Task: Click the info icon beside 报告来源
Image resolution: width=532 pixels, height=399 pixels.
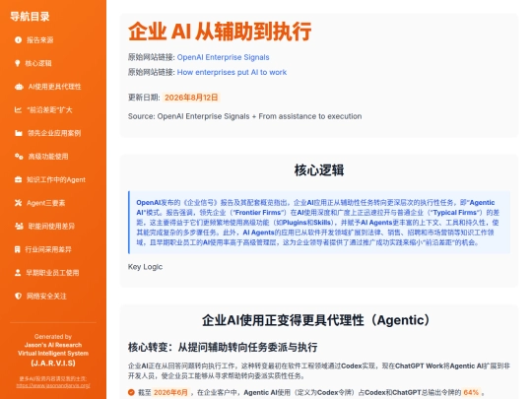Action: point(19,40)
